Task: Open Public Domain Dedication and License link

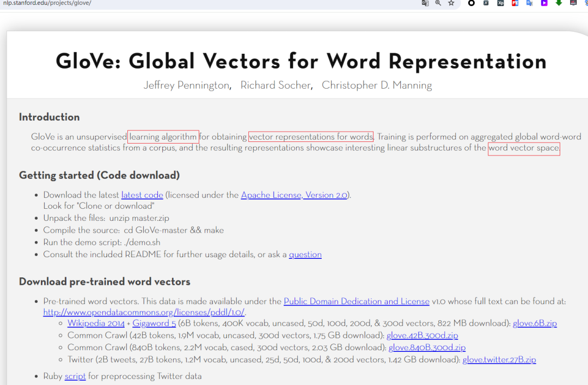Action: click(x=357, y=301)
